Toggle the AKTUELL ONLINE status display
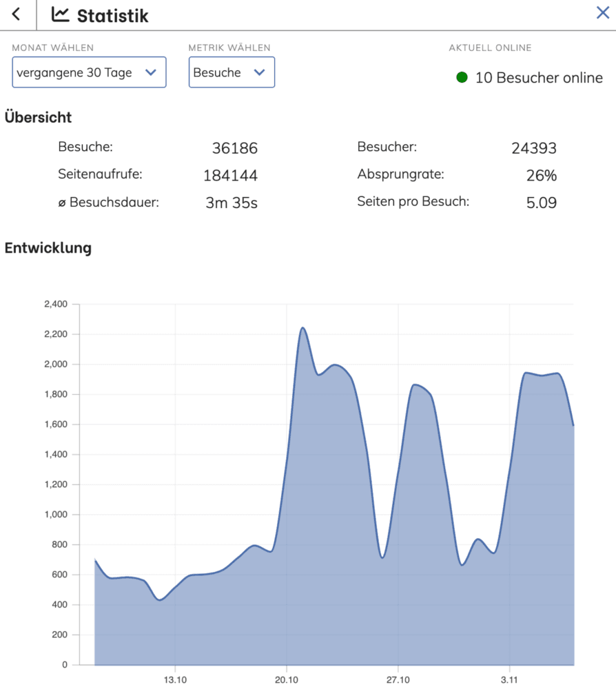 490,48
